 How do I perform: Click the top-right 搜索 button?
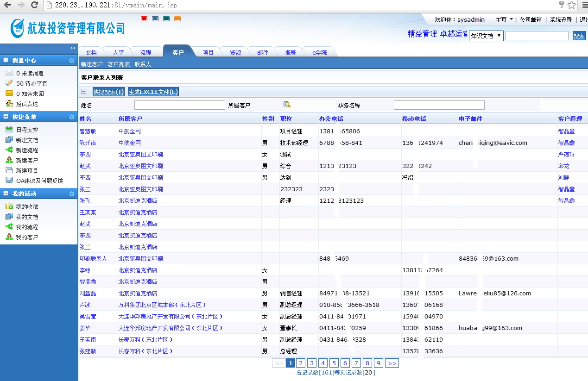click(x=579, y=36)
